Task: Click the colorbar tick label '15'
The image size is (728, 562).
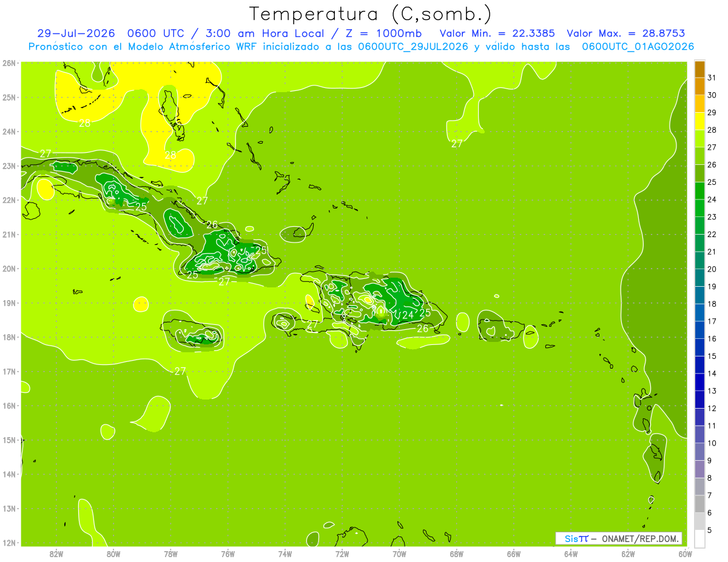Action: point(712,356)
